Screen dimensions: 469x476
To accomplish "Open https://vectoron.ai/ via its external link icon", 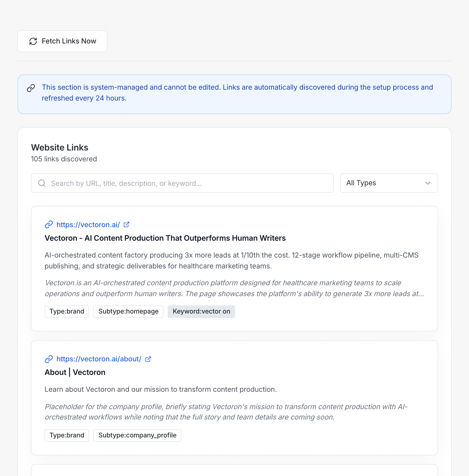I will pyautogui.click(x=126, y=224).
